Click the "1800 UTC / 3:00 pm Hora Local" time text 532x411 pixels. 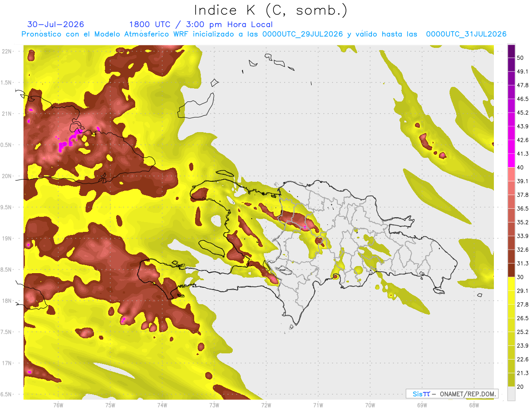201,24
